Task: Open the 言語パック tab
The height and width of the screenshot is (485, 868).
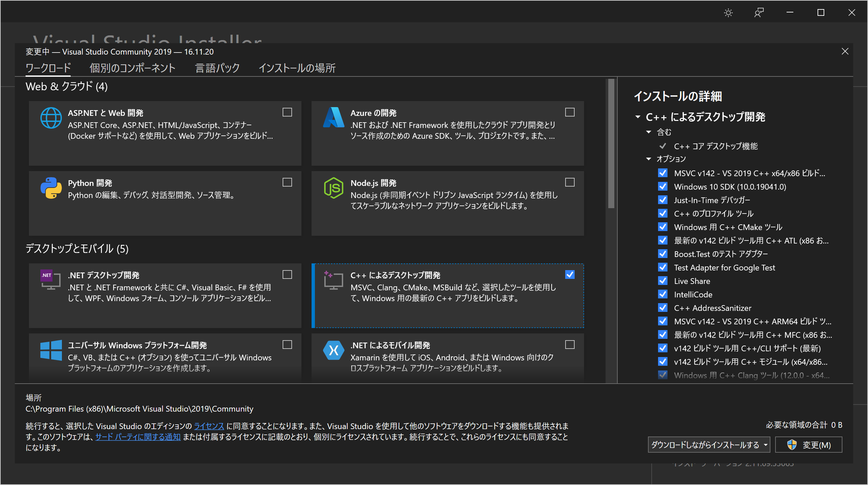Action: [x=217, y=68]
